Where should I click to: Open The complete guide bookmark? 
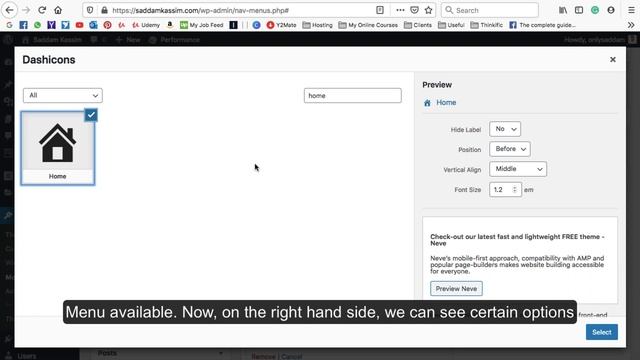542,25
